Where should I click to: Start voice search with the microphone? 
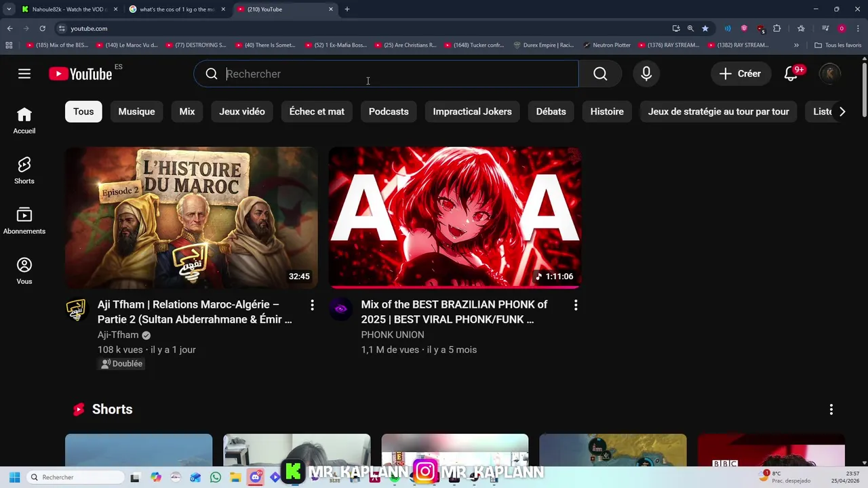coord(646,74)
